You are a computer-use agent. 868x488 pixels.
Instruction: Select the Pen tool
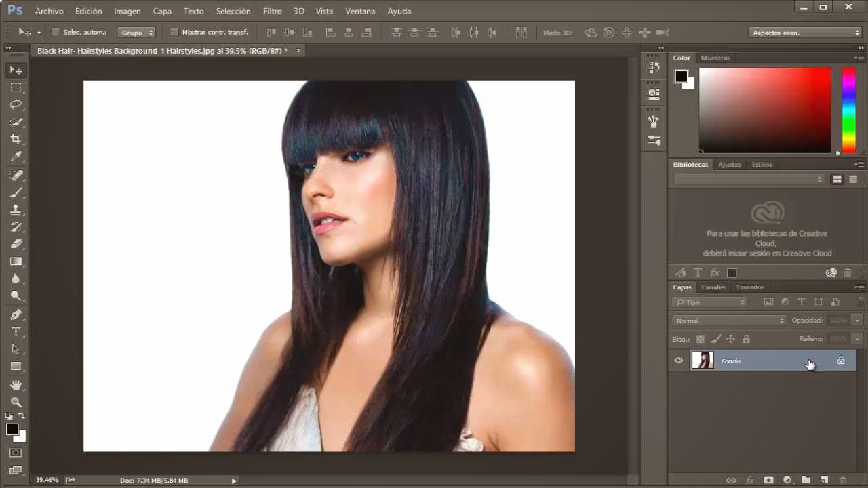[x=16, y=314]
